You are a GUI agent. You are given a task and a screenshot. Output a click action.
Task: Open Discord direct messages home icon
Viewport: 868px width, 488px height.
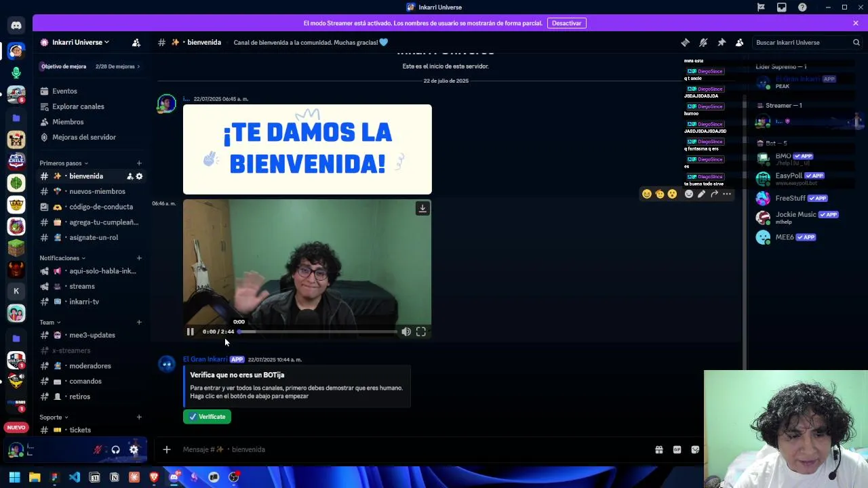click(x=16, y=26)
